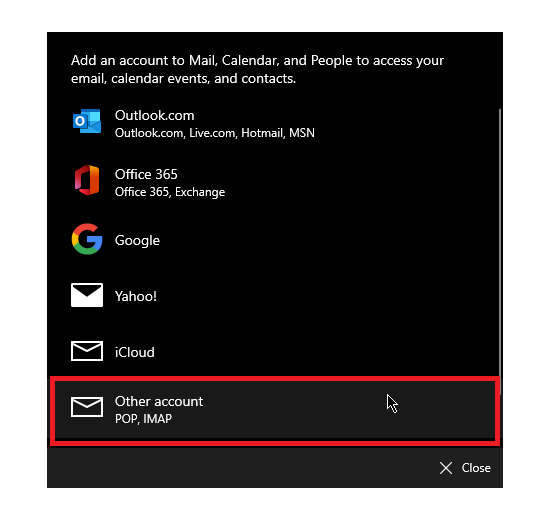This screenshot has height=520, width=550.
Task: Click the solid white Yahoo! envelope icon
Action: coord(87,295)
